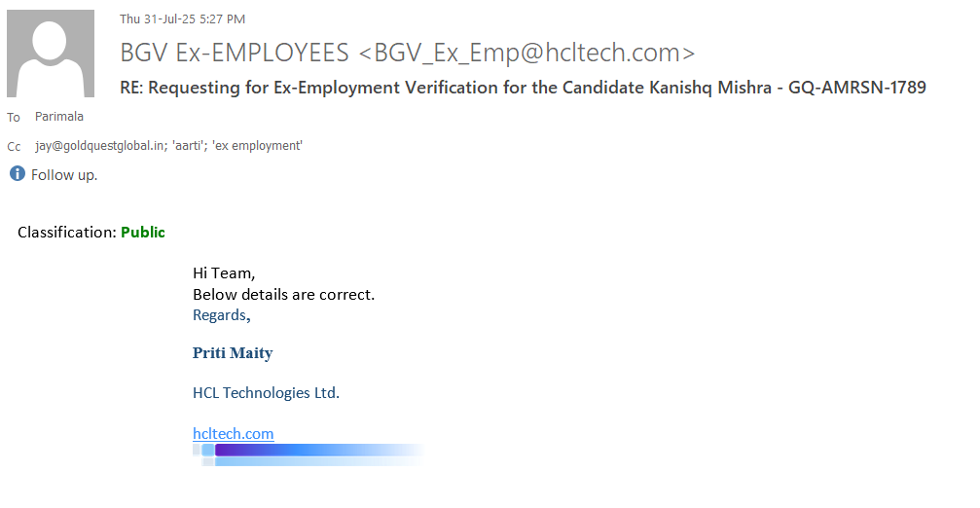980x508 pixels.
Task: Click the 'Hi Team,' greeting line
Action: [x=224, y=273]
